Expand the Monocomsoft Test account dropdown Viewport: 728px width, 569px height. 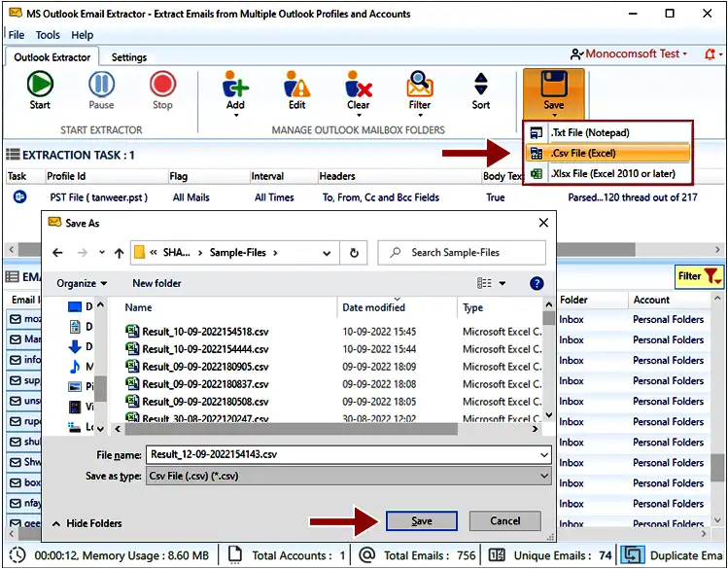click(685, 54)
